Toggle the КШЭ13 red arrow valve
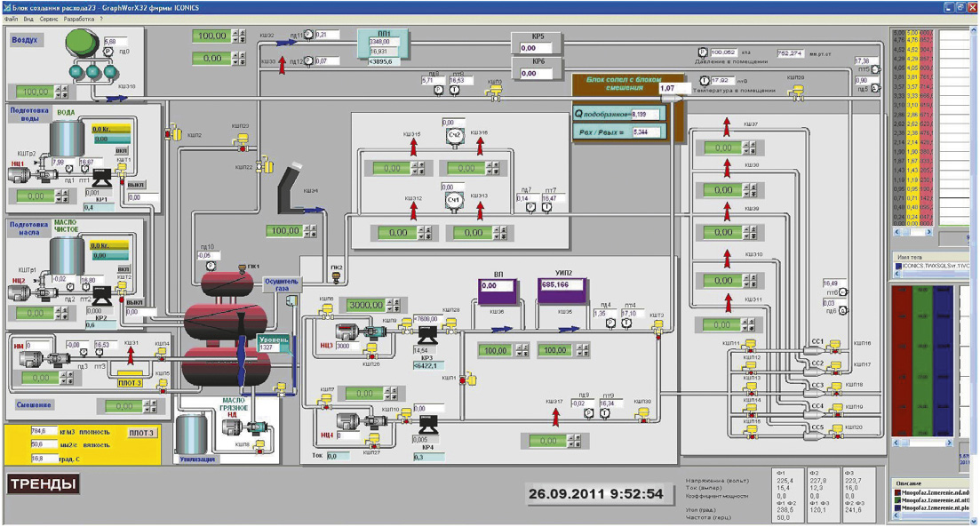The image size is (980, 527). 480,210
